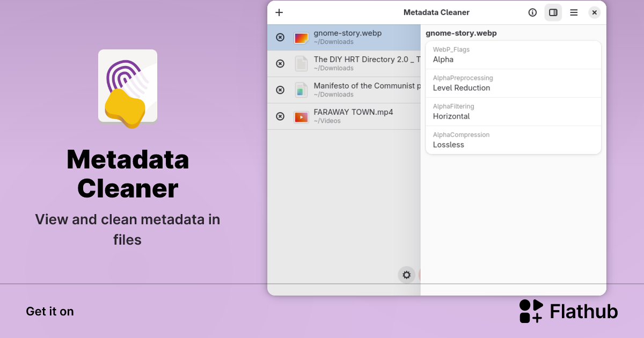644x338 pixels.
Task: Open the cleaning settings gear button
Action: (407, 275)
